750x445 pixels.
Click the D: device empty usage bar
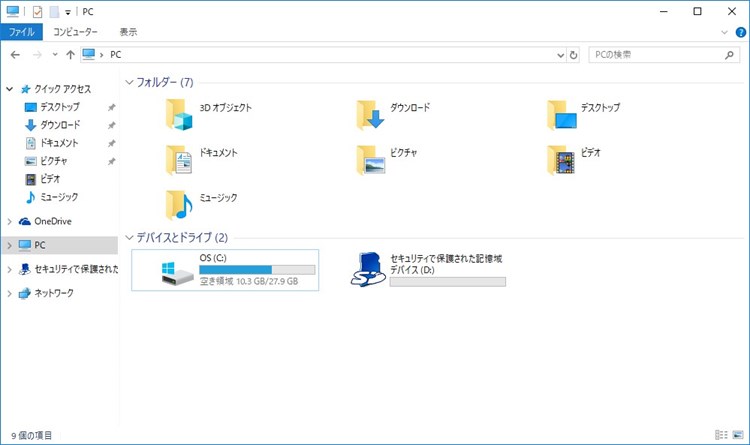click(x=448, y=282)
